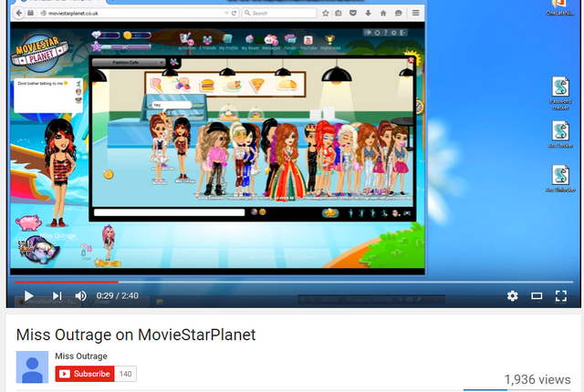This screenshot has width=584, height=392.
Task: Click the Miss Outrage channel avatar
Action: 32,367
